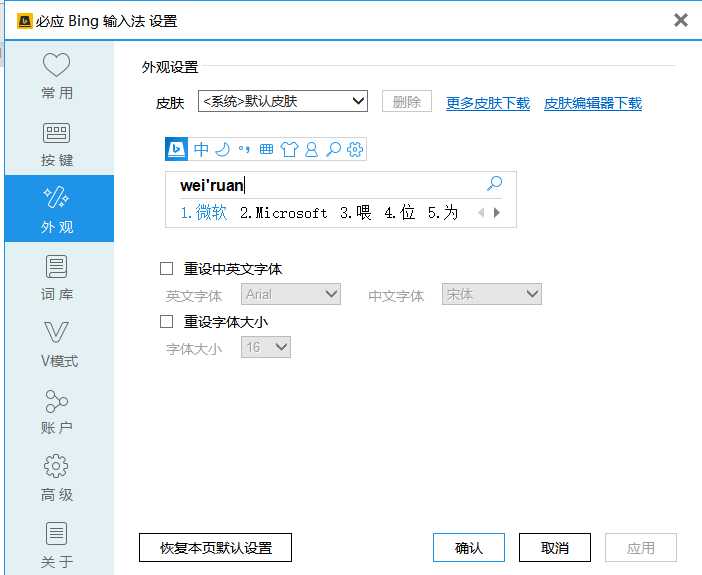
Task: Open the 皮肤 skin dropdown
Action: [283, 101]
